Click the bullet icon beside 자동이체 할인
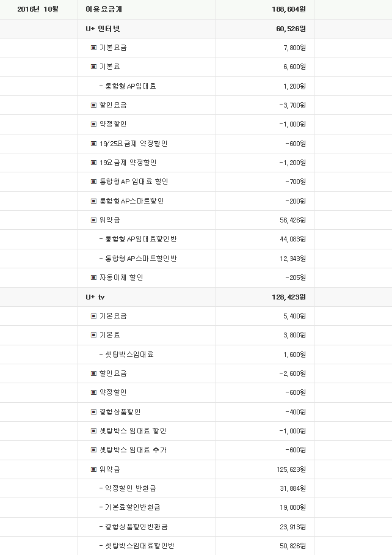This screenshot has height=555, width=392. coord(93,277)
